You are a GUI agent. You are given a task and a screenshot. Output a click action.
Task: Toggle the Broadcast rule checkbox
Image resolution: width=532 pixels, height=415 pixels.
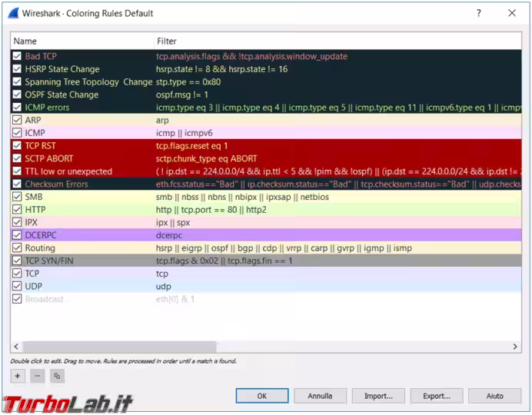tap(17, 299)
